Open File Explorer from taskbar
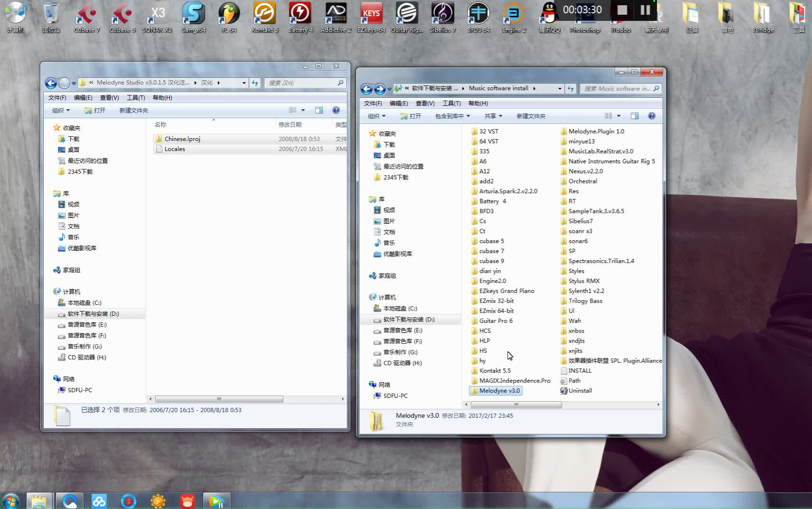812x509 pixels. click(x=39, y=501)
